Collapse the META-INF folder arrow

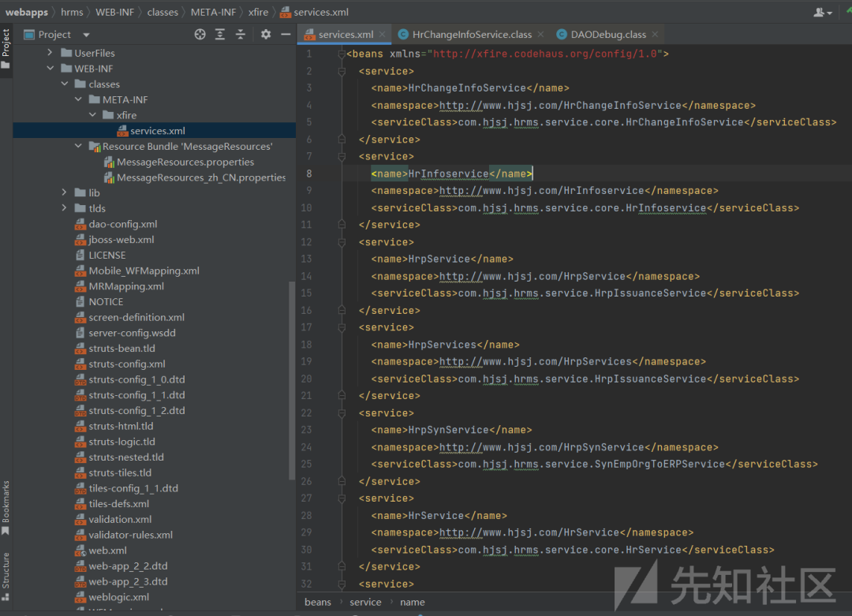78,99
